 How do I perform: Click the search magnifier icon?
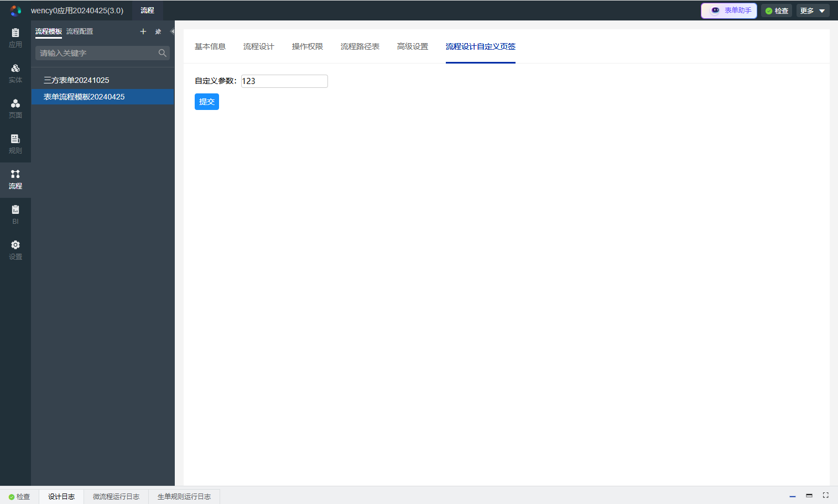[162, 53]
